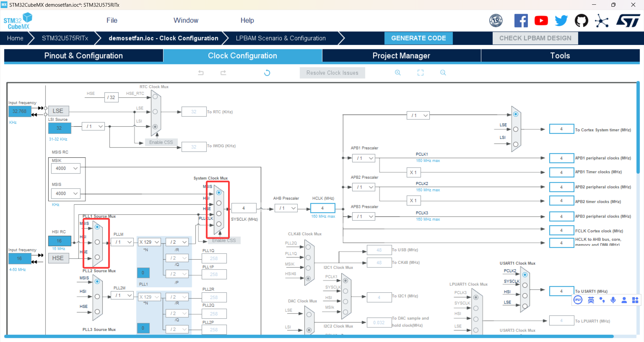644x342 pixels.
Task: Open the YouTube icon link
Action: pyautogui.click(x=541, y=21)
